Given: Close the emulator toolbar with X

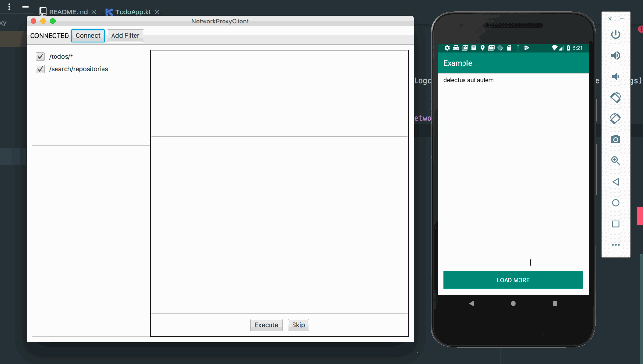Looking at the screenshot, I should (x=609, y=19).
